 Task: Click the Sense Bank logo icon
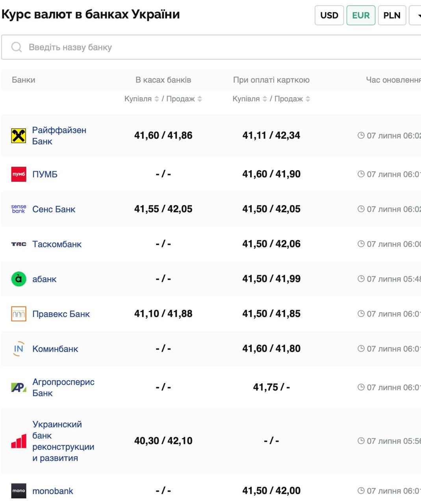tap(19, 209)
